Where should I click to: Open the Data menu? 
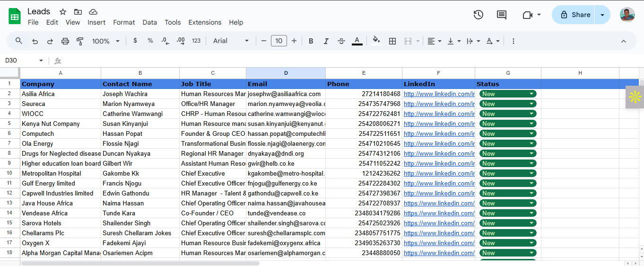point(149,22)
